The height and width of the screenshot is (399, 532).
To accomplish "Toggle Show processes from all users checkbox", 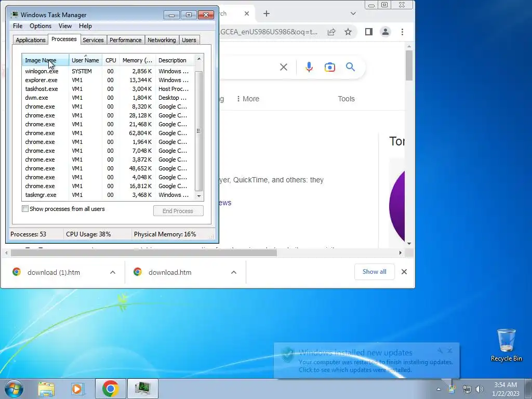I will point(25,209).
